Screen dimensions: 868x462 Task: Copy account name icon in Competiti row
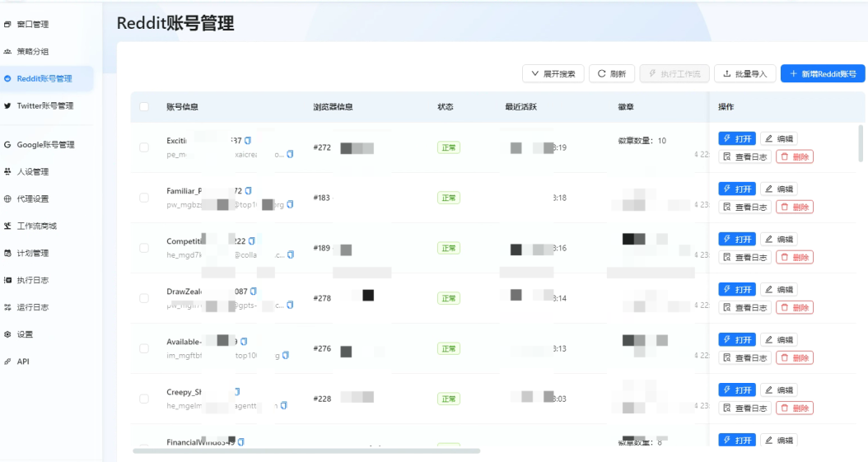[x=252, y=241]
